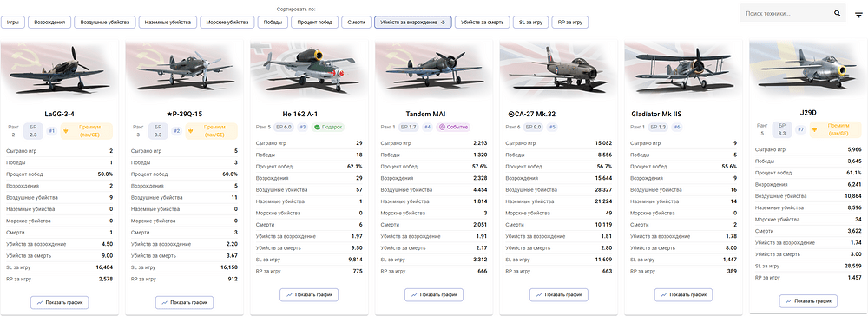Click the premium eagle icon on P-39Q-15
868x316 pixels.
(192, 131)
